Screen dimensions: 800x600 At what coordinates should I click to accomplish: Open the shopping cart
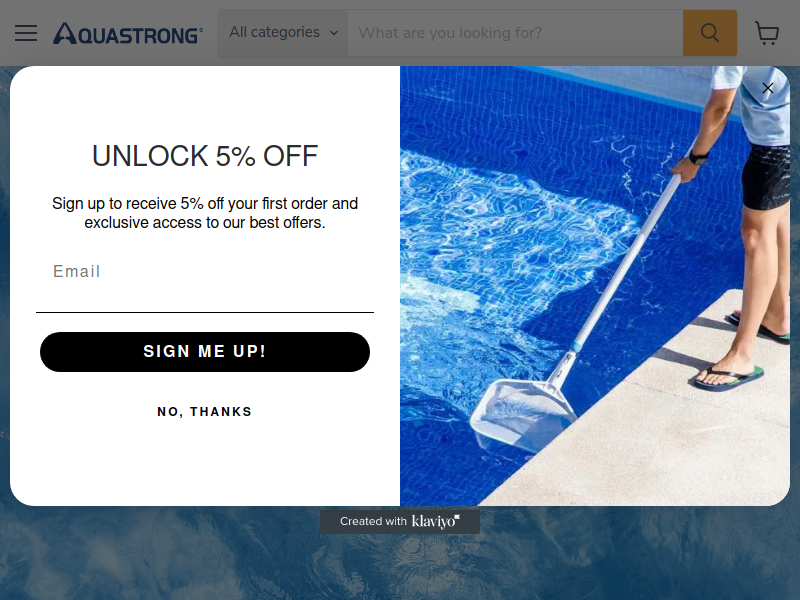(x=767, y=33)
